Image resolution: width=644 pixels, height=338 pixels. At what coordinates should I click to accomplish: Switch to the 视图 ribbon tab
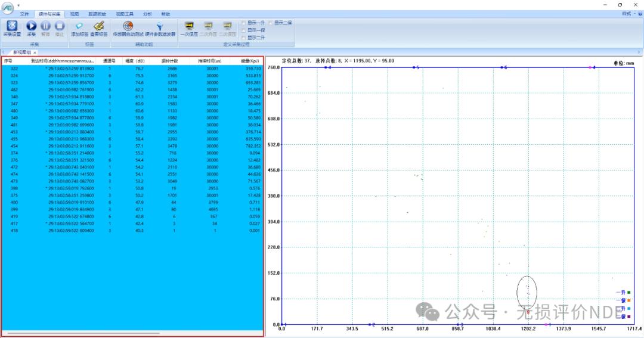75,14
